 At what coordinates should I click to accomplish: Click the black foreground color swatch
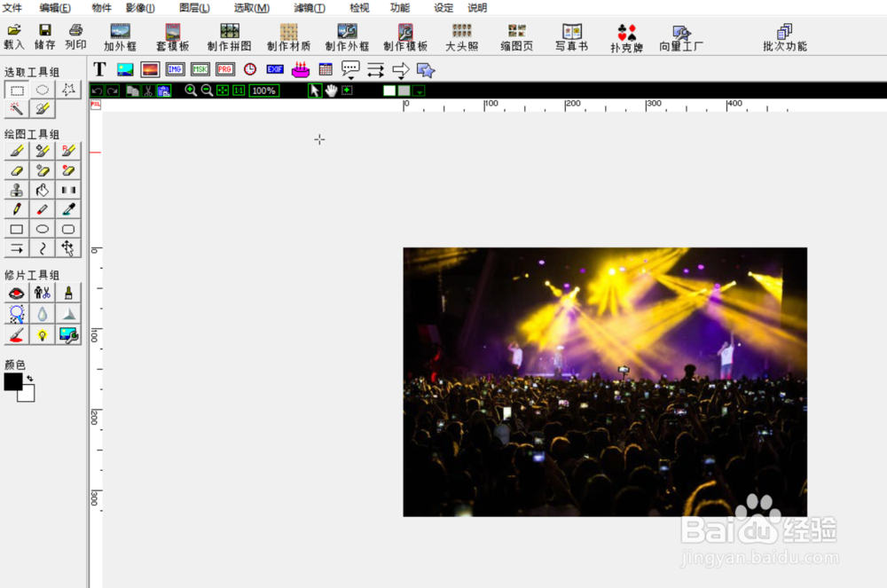click(13, 381)
